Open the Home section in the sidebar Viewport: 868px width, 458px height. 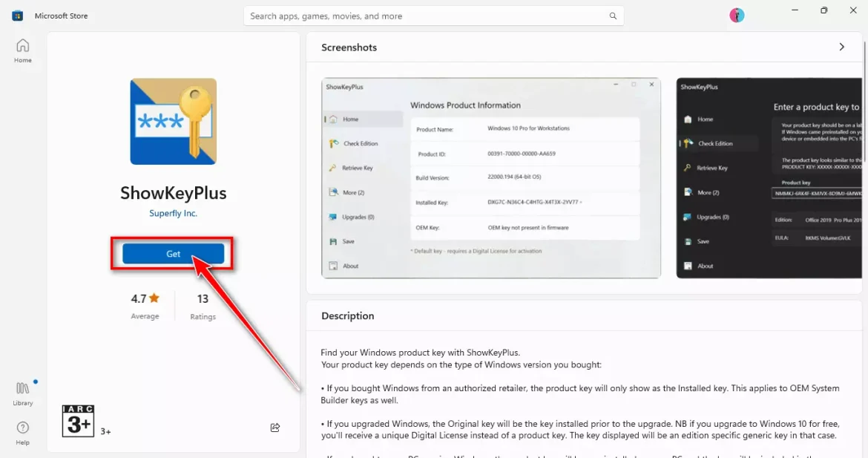[23, 50]
